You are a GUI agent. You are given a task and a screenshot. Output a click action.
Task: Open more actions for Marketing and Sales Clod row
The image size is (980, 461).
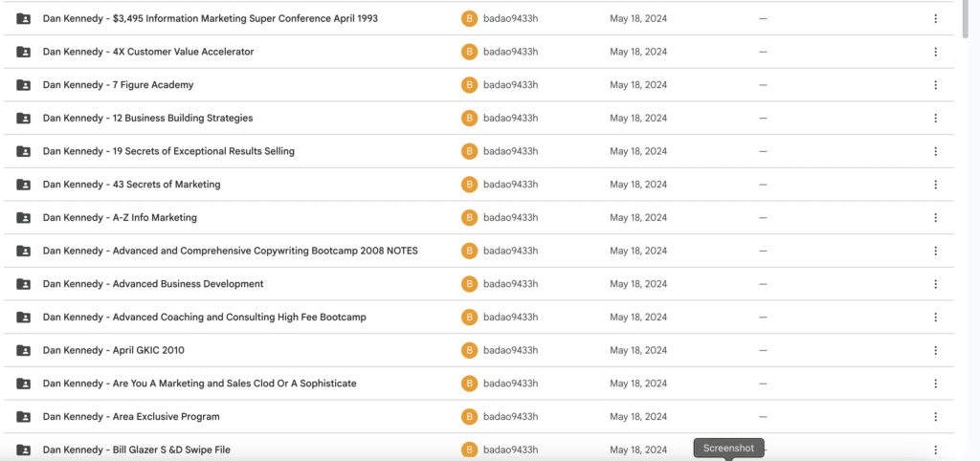coord(935,384)
